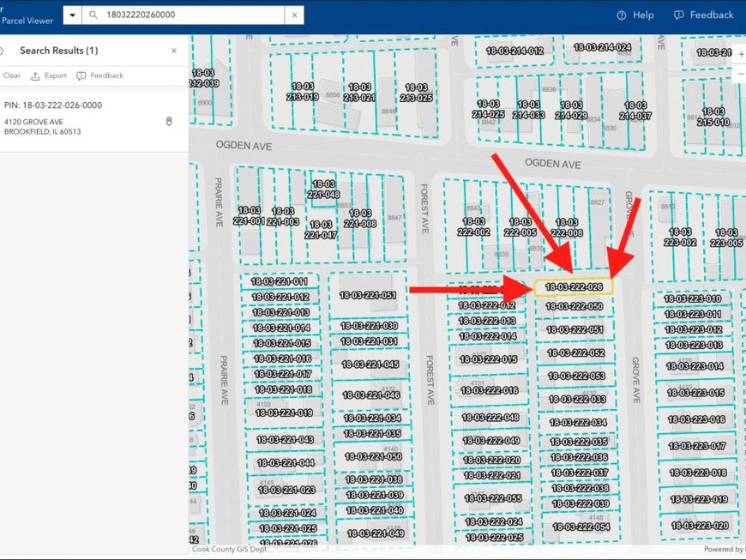Select parcel 18-03-222-050 on the map
The width and height of the screenshot is (746, 560).
(575, 307)
